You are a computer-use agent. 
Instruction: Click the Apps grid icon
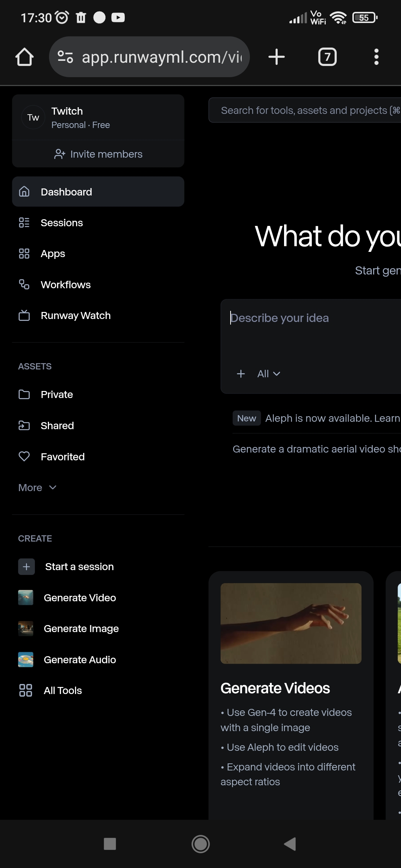click(24, 254)
